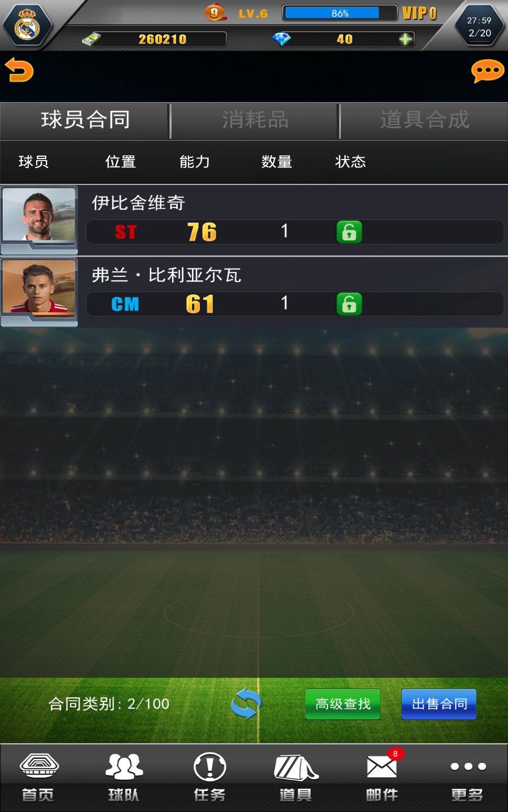Image resolution: width=508 pixels, height=812 pixels.
Task: Refresh the contract list with blue arrows
Action: tap(247, 704)
